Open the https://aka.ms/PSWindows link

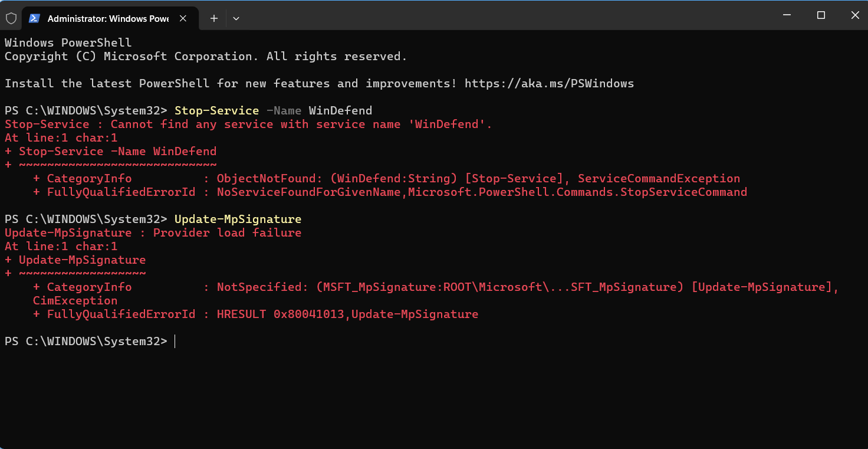point(549,83)
